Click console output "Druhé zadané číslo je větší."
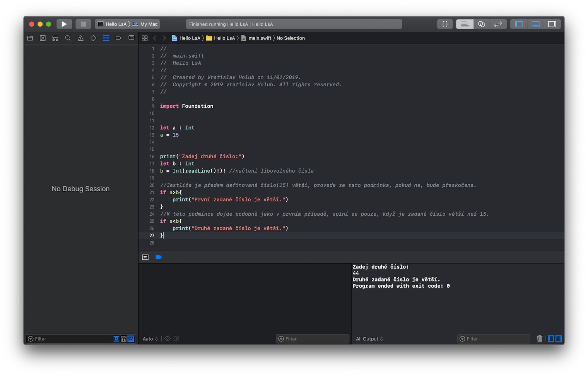This screenshot has height=376, width=588. tap(396, 280)
